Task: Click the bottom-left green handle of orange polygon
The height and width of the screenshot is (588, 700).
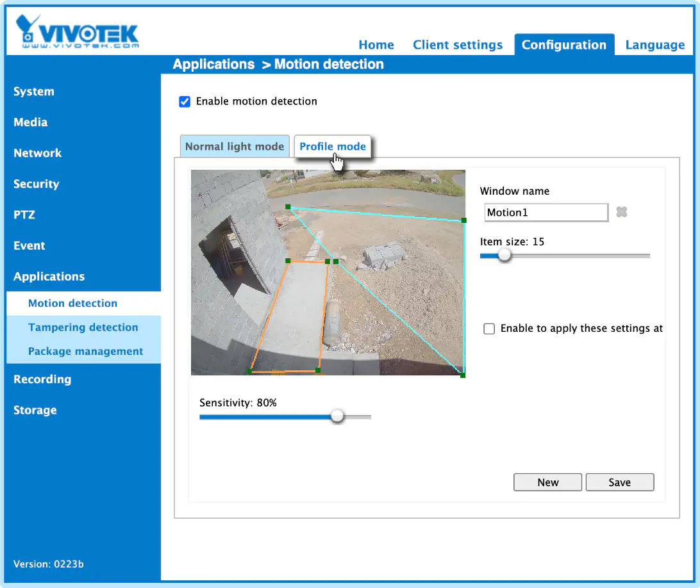Action: tap(250, 371)
